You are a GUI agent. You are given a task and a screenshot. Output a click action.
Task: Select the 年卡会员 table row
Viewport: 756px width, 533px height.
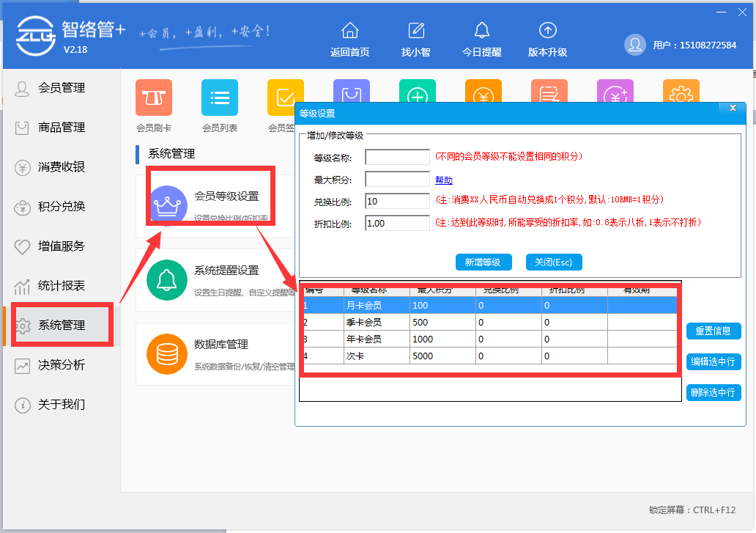[x=490, y=339]
